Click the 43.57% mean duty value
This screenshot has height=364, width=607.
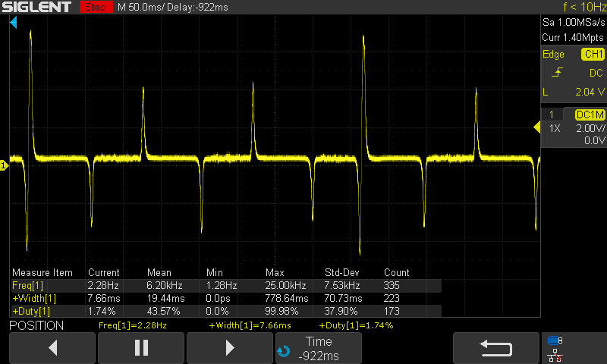coord(163,312)
